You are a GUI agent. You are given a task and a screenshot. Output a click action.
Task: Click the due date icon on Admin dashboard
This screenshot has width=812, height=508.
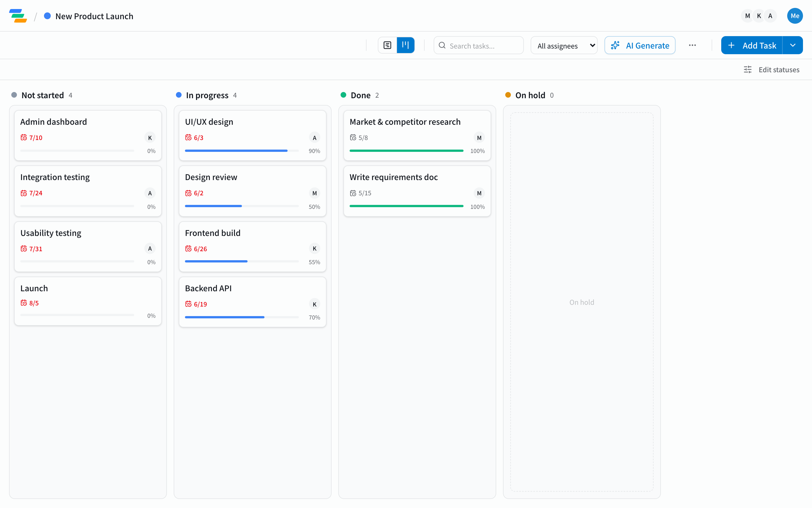pyautogui.click(x=24, y=137)
